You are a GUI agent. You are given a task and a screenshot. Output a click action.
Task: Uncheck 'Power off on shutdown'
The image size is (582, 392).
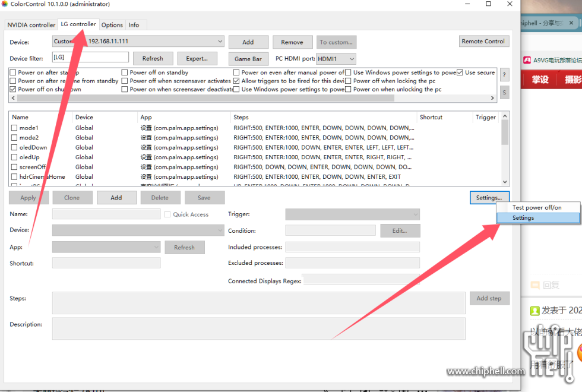pos(13,89)
